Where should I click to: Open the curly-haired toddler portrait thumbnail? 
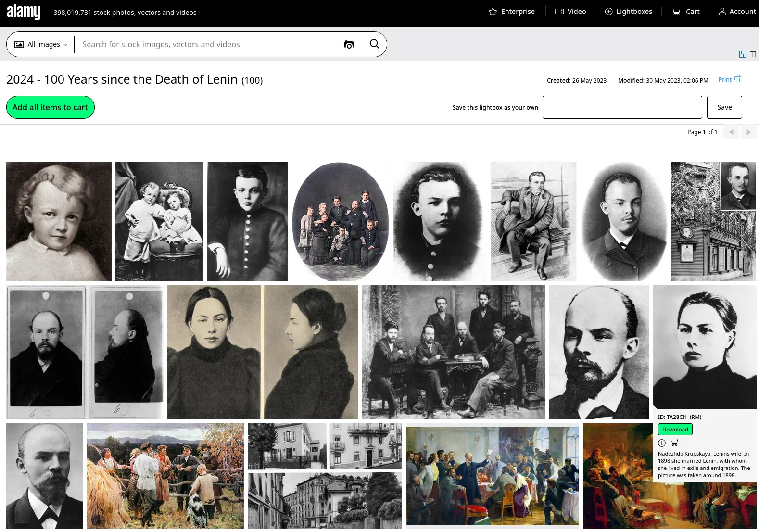(x=59, y=221)
